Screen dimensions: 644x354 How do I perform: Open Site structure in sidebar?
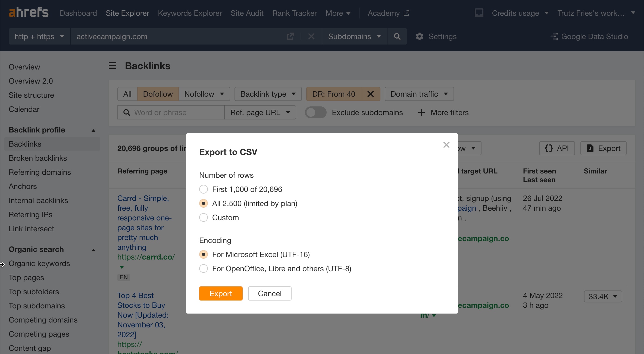click(31, 95)
